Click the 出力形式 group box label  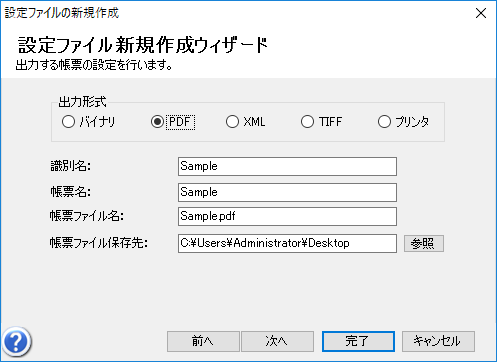82,102
